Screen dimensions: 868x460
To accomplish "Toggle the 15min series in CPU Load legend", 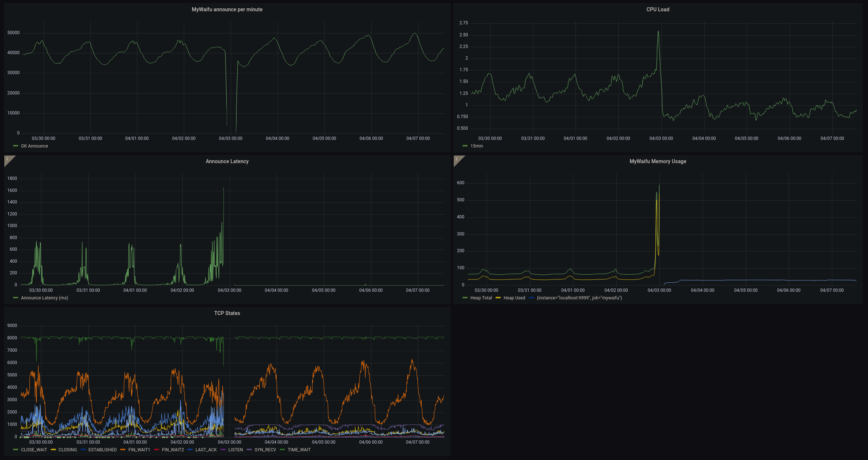I will [x=476, y=146].
